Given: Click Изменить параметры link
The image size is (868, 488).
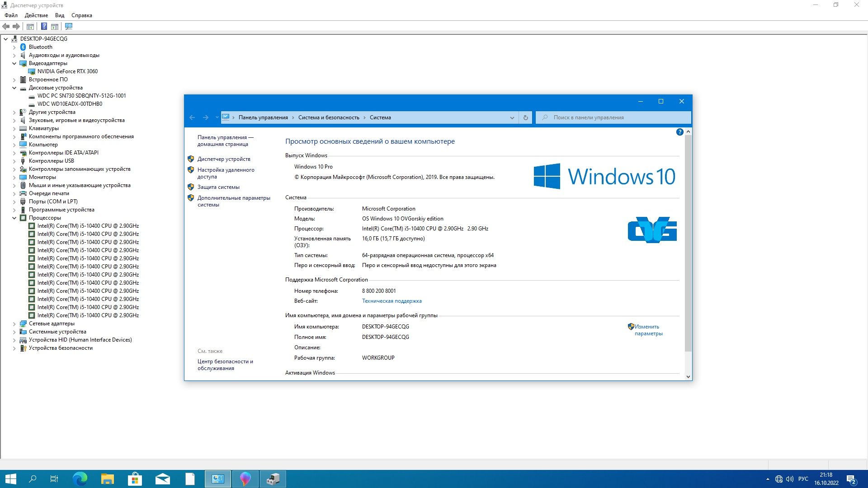Looking at the screenshot, I should [648, 330].
